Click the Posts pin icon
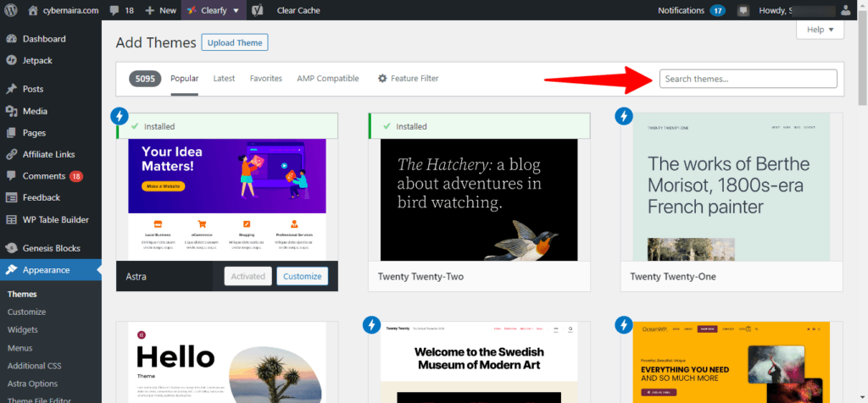 [x=11, y=89]
